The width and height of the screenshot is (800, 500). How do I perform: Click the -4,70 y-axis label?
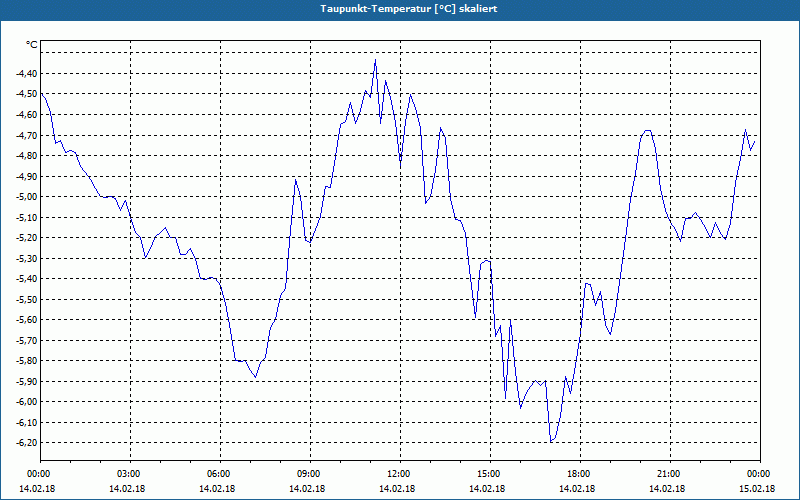point(27,135)
